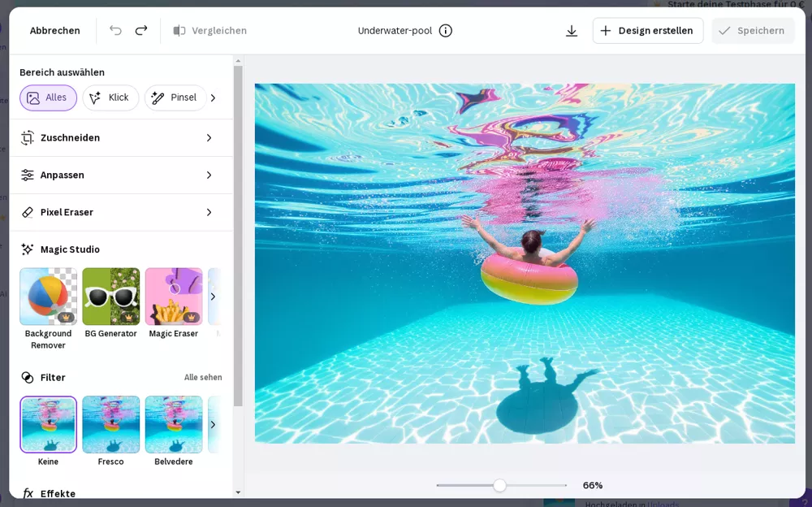Open Alle sehen next to Filter

202,377
